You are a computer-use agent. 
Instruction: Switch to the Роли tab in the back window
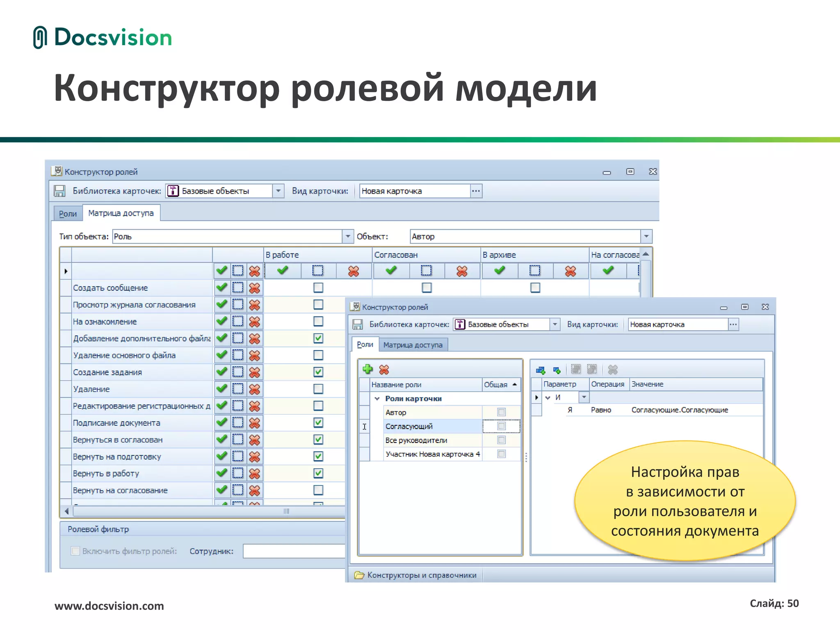click(x=68, y=214)
